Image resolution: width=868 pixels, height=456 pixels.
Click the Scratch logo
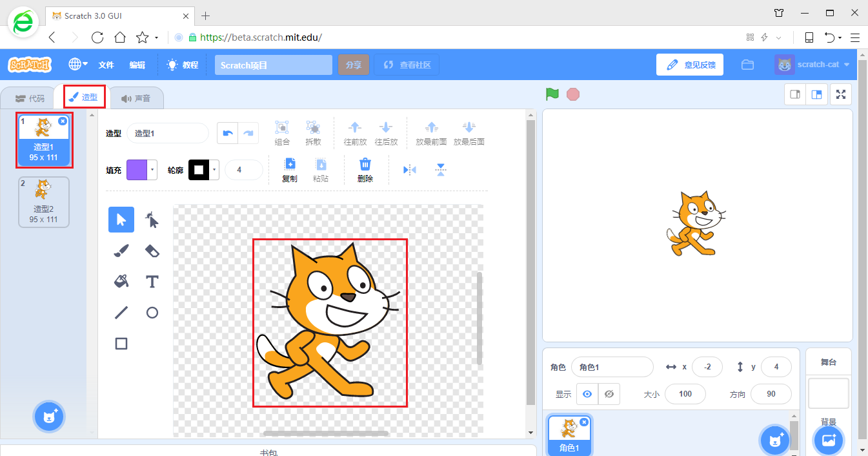[x=29, y=65]
